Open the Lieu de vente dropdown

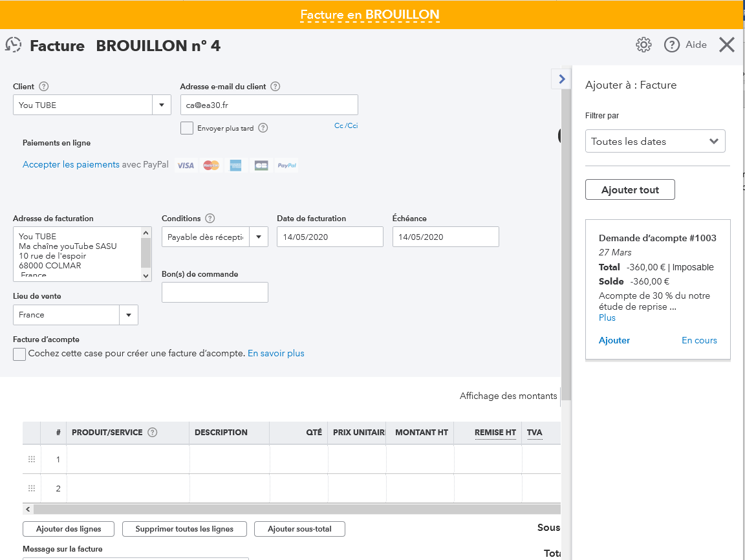(x=129, y=315)
